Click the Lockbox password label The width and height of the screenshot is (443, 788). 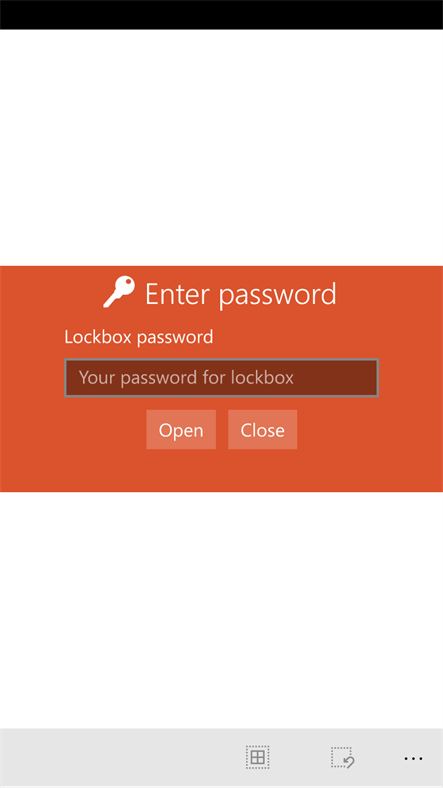[139, 337]
